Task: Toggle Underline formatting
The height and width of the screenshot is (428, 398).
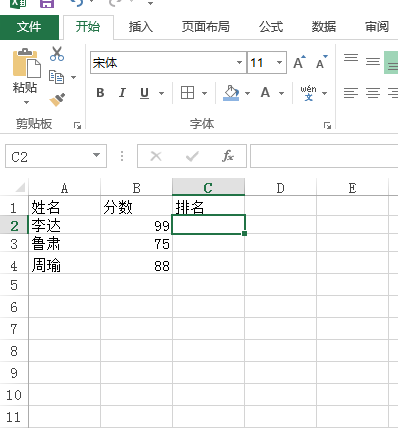Action: click(144, 93)
